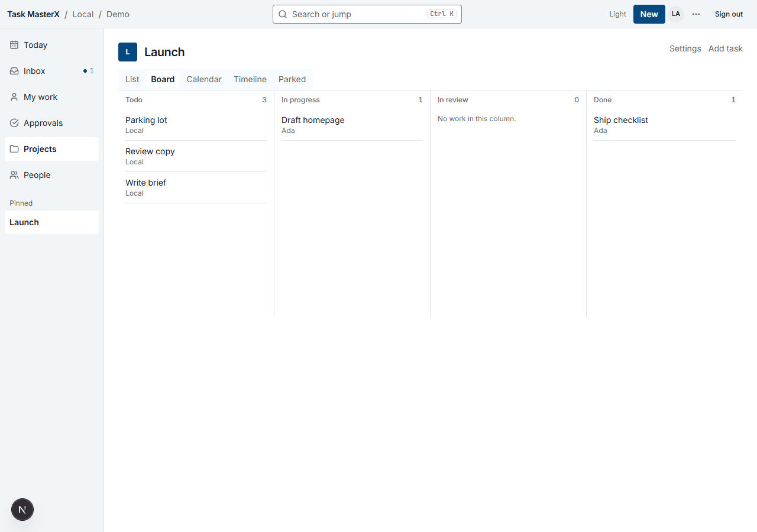Click the Inbox tray icon
The height and width of the screenshot is (532, 757).
[x=14, y=71]
